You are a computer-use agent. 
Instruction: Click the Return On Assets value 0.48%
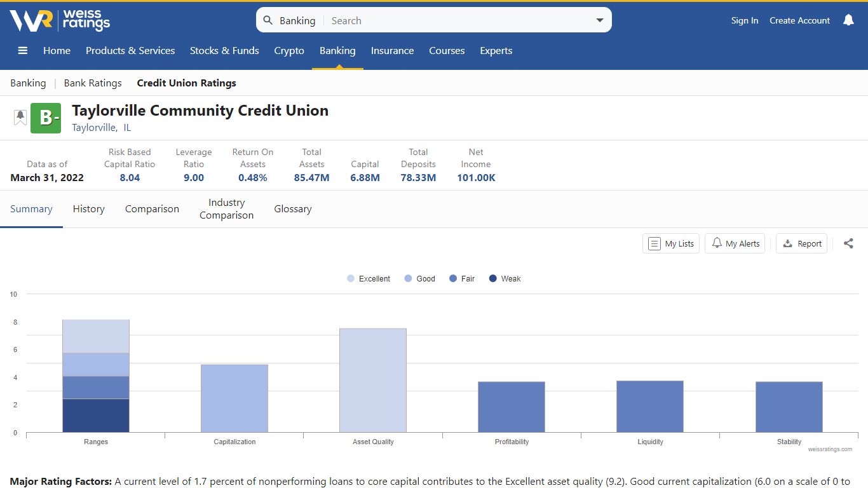click(x=253, y=178)
